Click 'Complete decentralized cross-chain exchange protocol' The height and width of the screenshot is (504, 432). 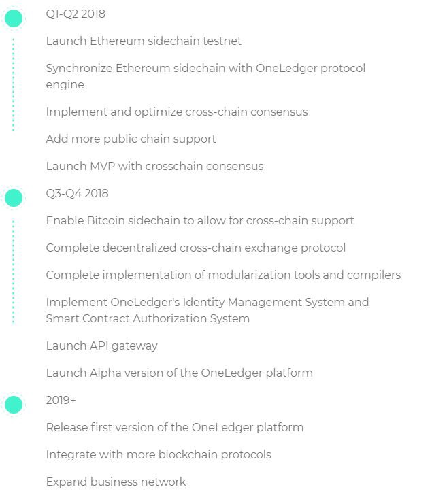click(x=196, y=248)
